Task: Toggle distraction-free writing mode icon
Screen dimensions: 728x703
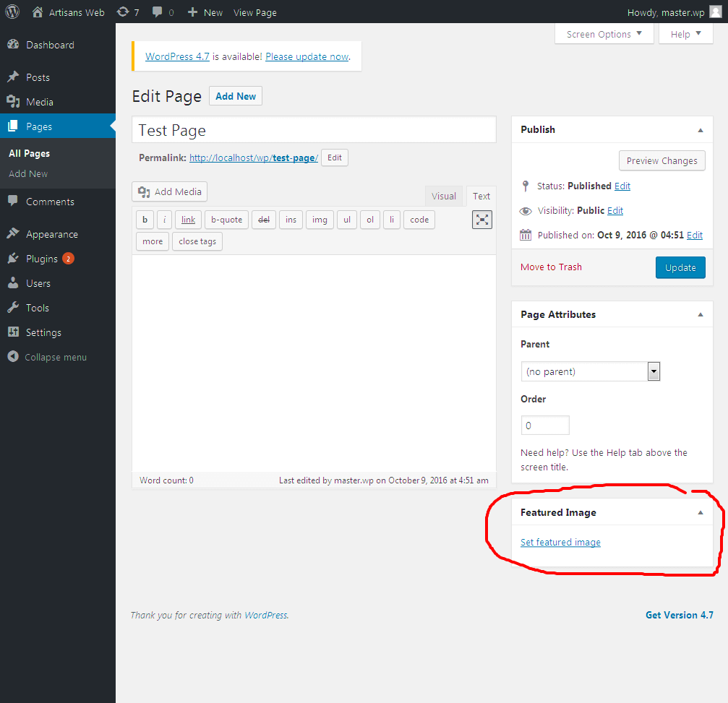Action: click(482, 220)
